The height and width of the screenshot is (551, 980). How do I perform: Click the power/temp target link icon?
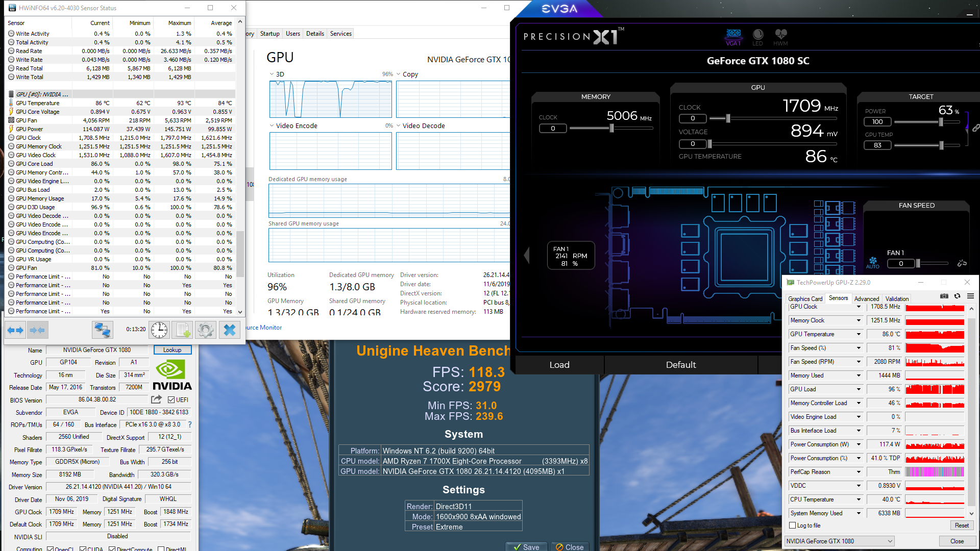[x=975, y=128]
